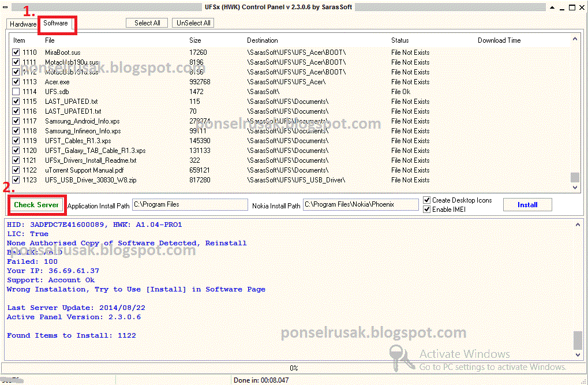Click the UnSelect All button
This screenshot has height=385, width=588.
coord(193,23)
